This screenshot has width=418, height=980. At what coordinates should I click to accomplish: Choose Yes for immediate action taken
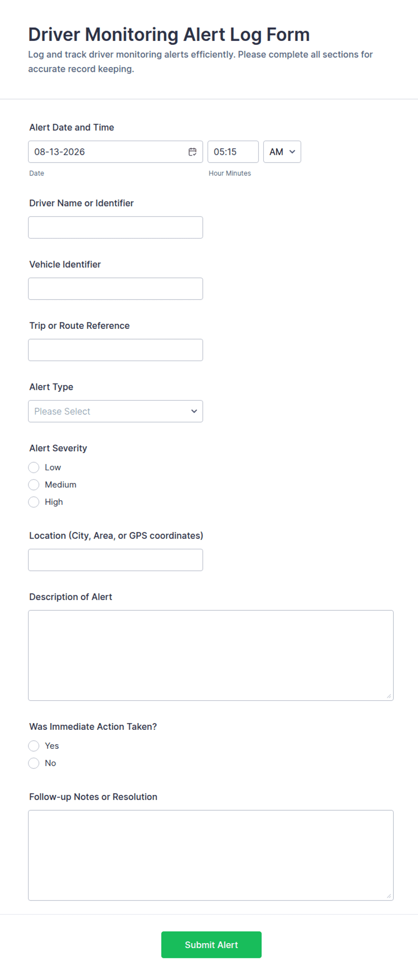34,746
